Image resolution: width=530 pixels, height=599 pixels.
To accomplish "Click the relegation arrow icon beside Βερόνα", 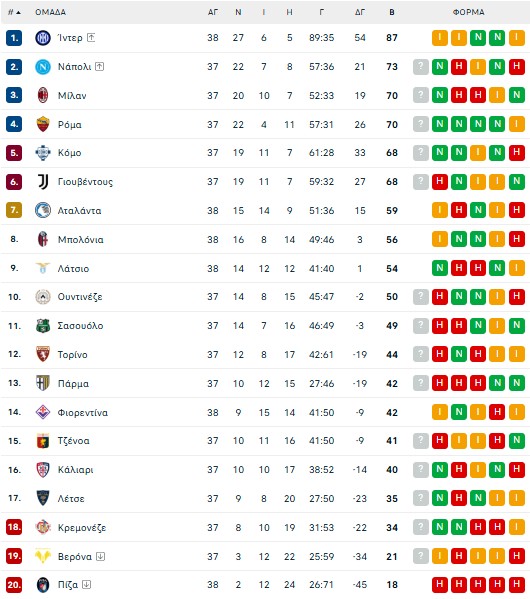I will pyautogui.click(x=100, y=556).
